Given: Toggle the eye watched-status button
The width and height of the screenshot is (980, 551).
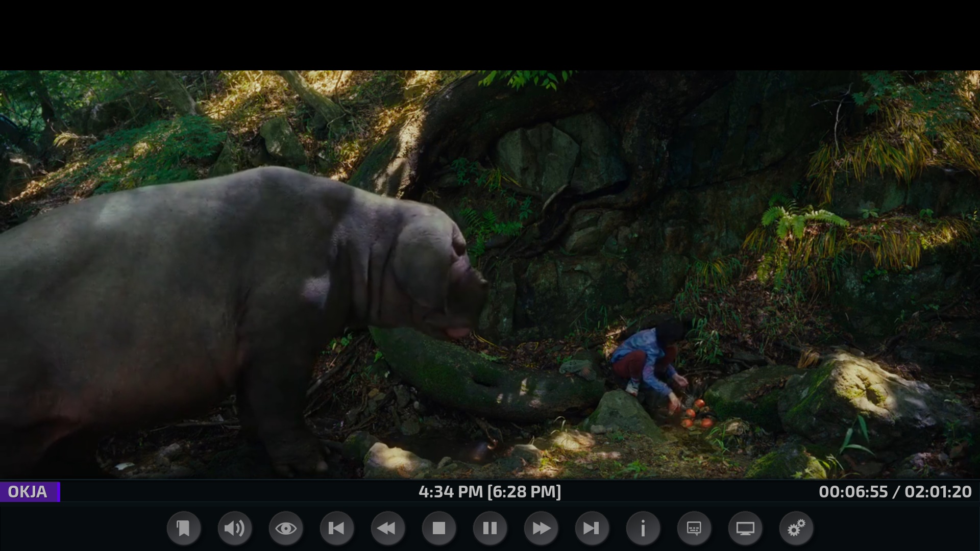Looking at the screenshot, I should (x=285, y=528).
